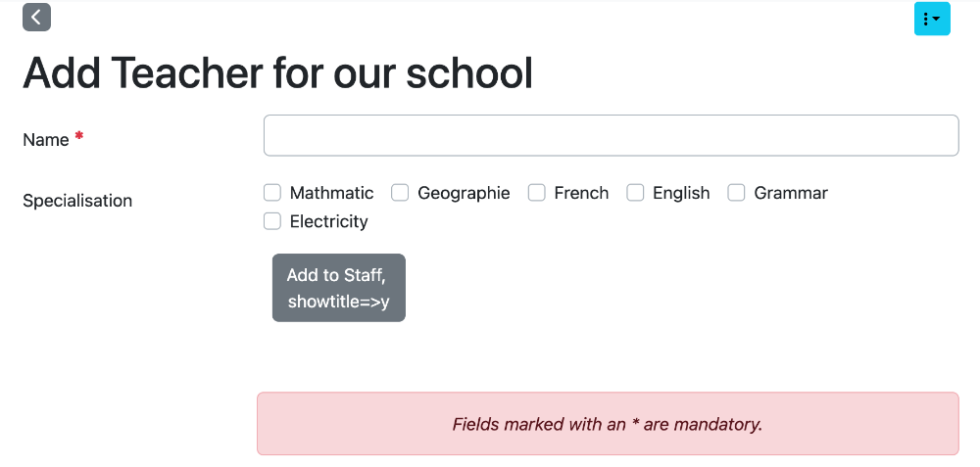Focus the Name text input field

coord(611,135)
